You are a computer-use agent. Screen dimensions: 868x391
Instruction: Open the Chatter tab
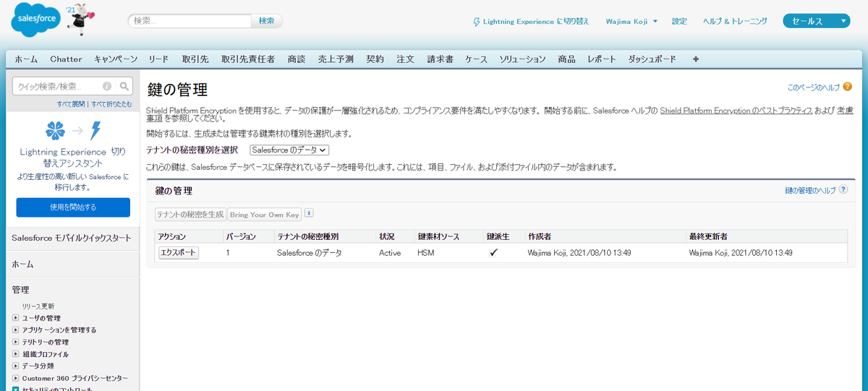click(66, 59)
